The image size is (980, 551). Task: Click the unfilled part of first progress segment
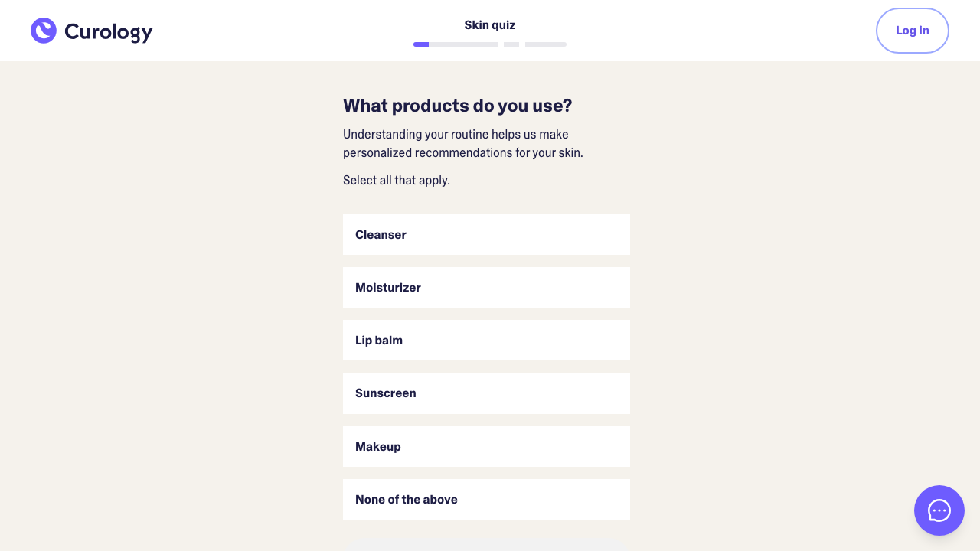click(x=463, y=44)
